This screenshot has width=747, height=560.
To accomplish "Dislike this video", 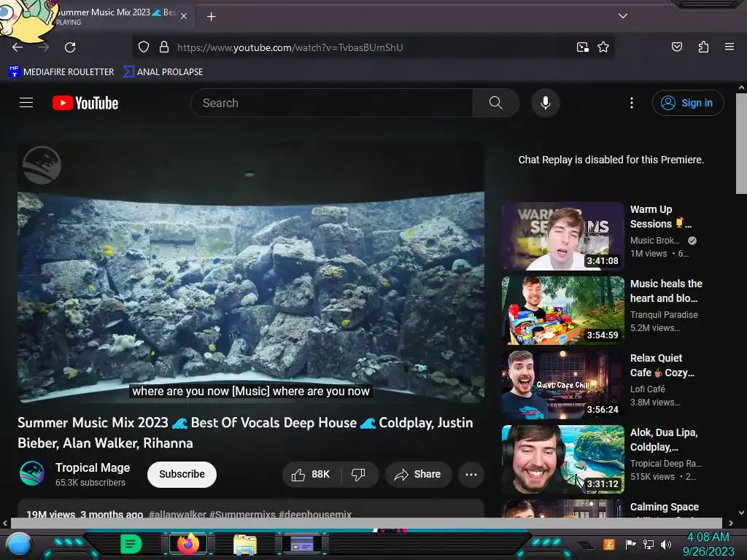I will [359, 474].
